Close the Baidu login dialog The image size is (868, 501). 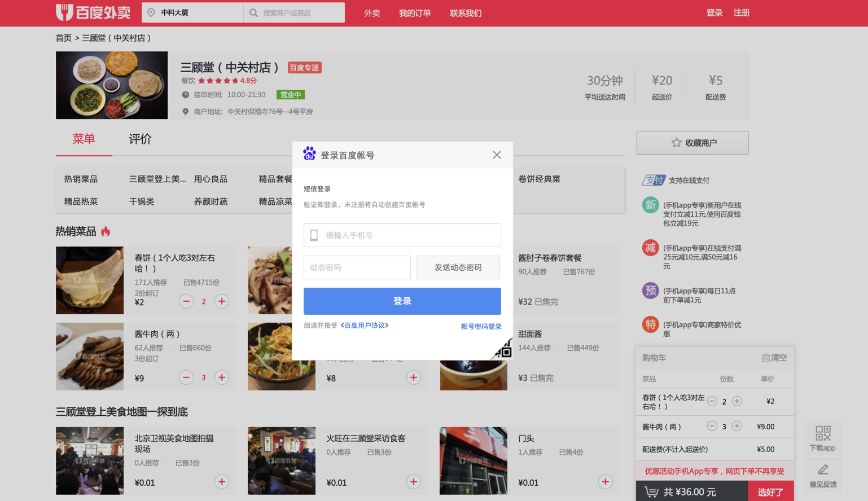pyautogui.click(x=497, y=155)
